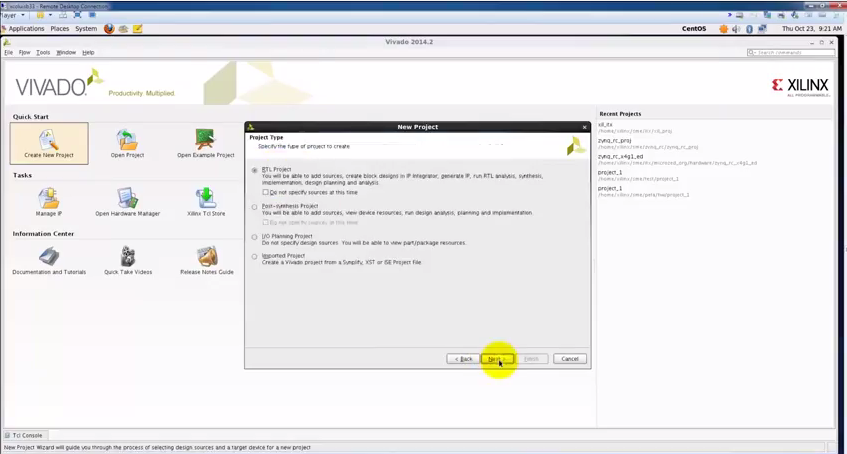Click the Vivado logo in New Project title bar
This screenshot has width=847, height=454.
click(x=251, y=127)
